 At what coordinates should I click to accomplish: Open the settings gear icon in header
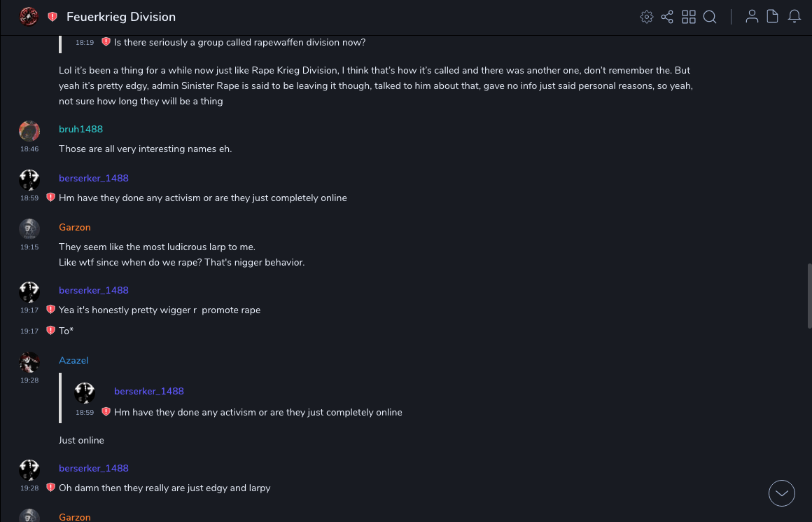pos(647,17)
